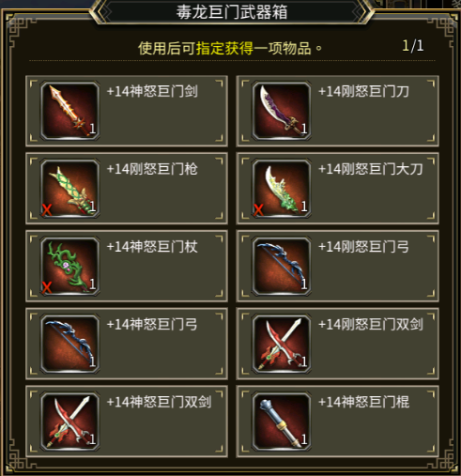Click the +14刚怒巨门枪 text label
The width and height of the screenshot is (461, 476).
pos(152,169)
